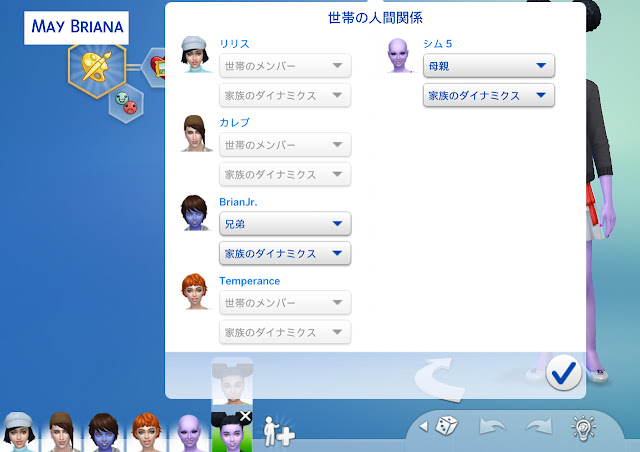Redo the last change
The height and width of the screenshot is (452, 640).
539,426
